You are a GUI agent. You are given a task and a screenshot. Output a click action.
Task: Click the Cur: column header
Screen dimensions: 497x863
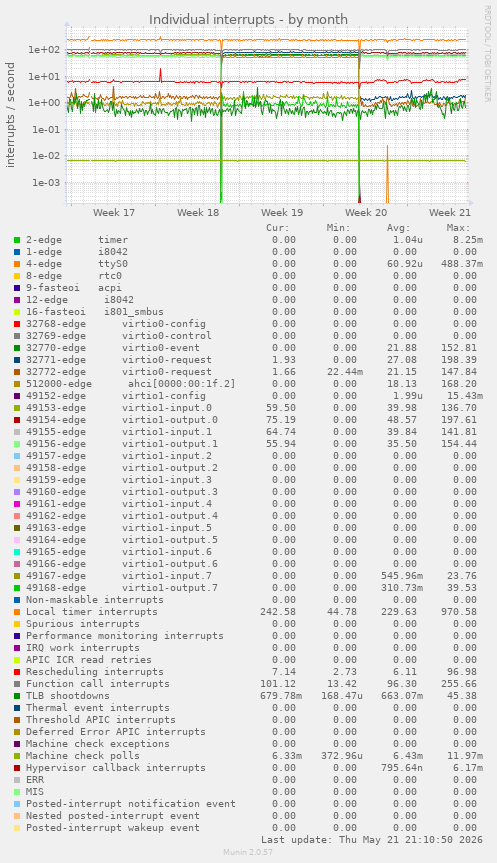tap(278, 228)
